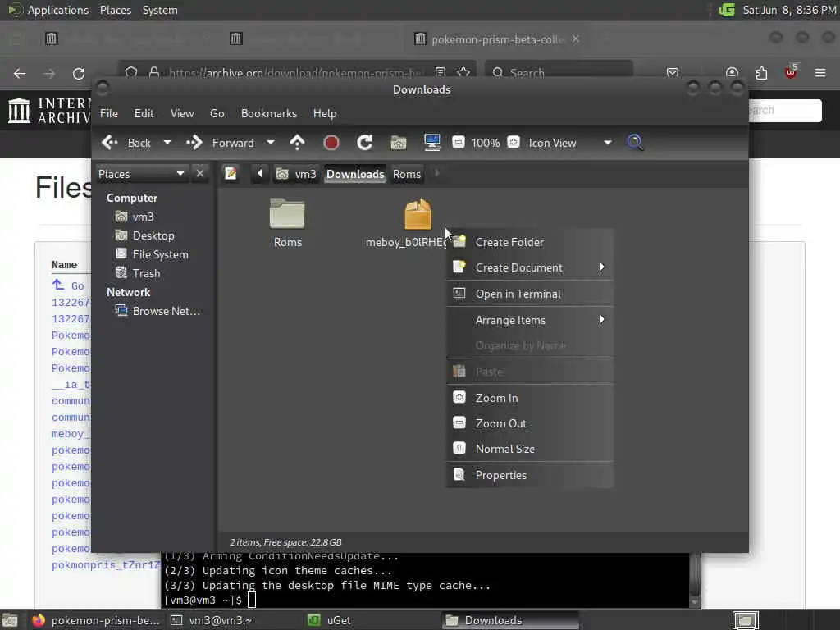Click the red Stop loading icon
This screenshot has height=630, width=840.
coord(331,143)
